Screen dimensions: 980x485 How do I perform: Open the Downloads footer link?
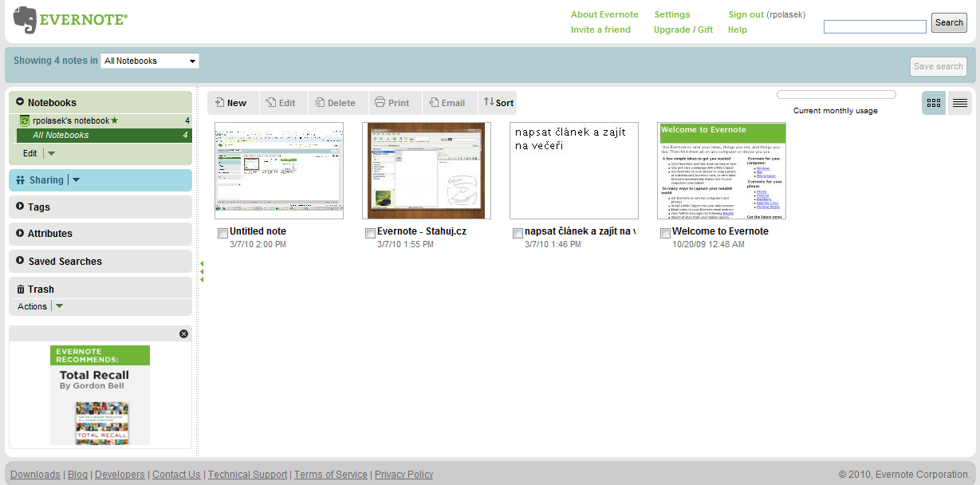[x=35, y=475]
